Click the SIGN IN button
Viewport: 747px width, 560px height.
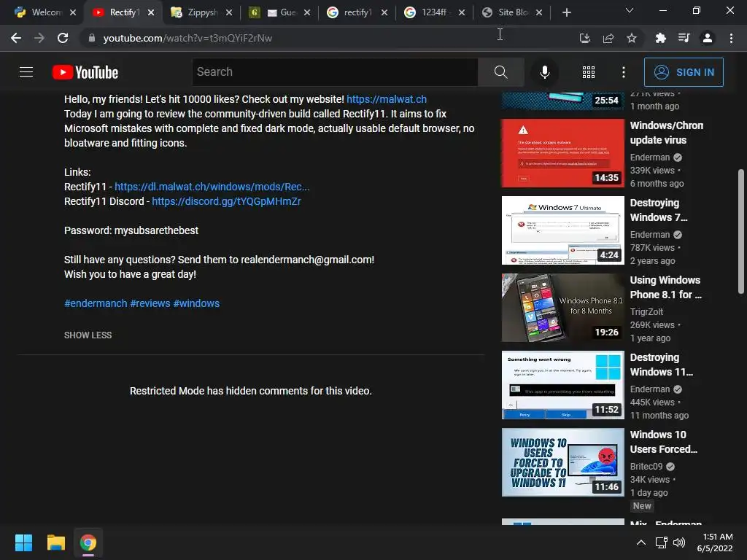[683, 72]
